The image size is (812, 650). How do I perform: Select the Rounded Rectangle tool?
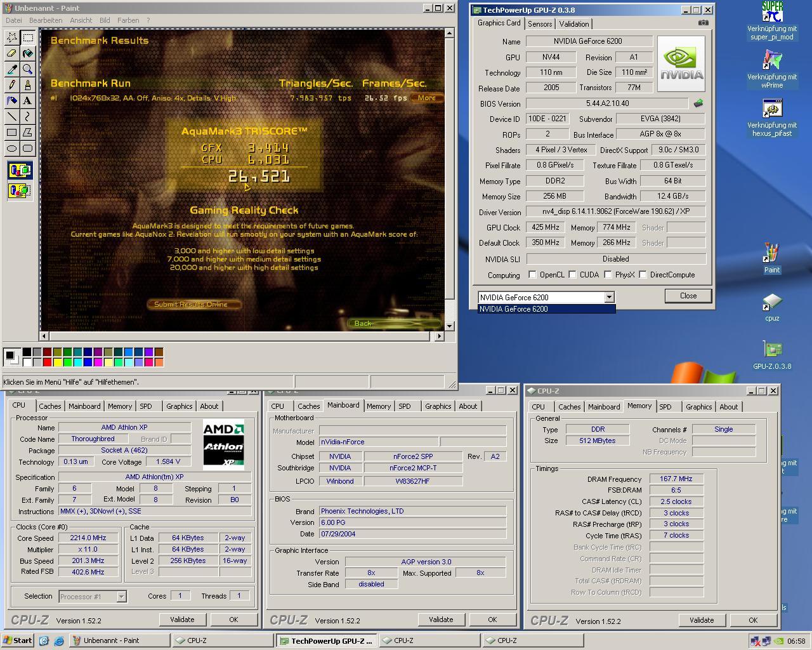(28, 148)
